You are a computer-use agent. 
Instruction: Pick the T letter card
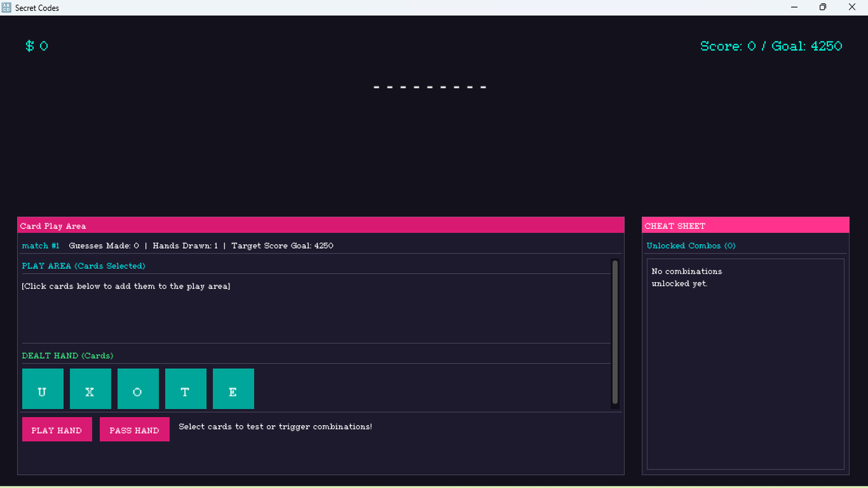pyautogui.click(x=186, y=389)
